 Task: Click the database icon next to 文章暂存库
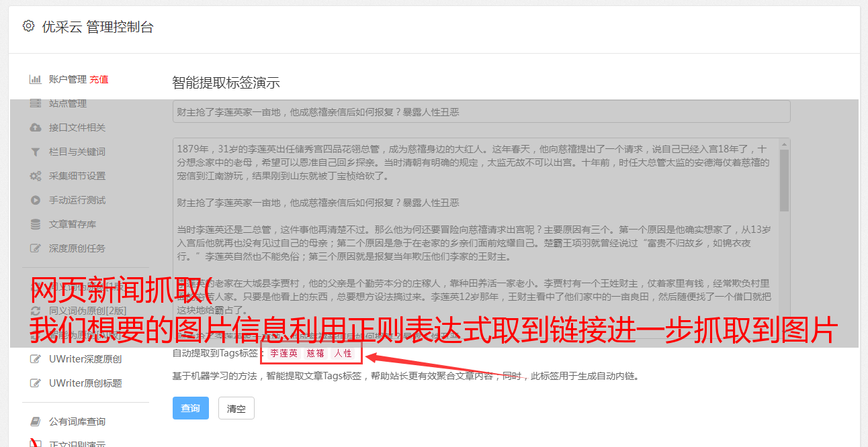(36, 224)
